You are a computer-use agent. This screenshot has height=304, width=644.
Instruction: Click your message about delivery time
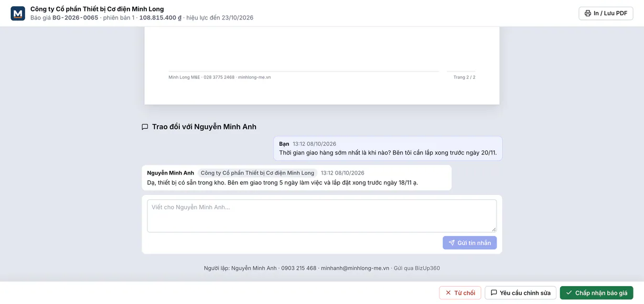pos(388,148)
